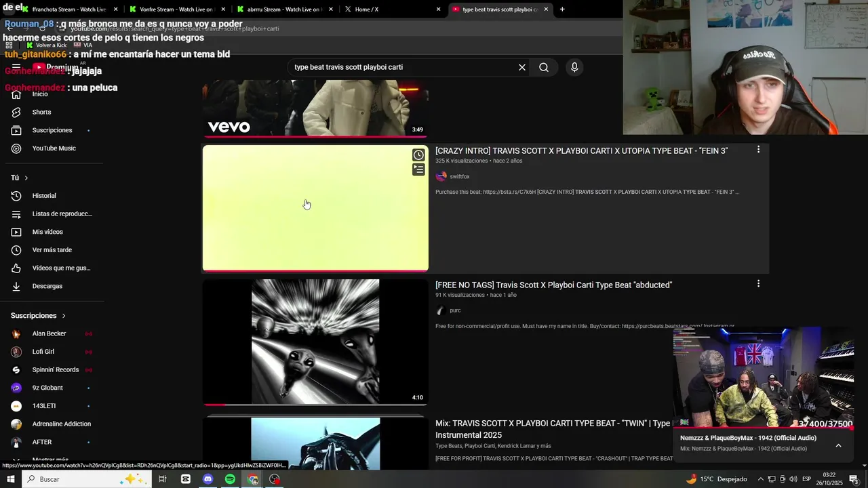
Task: Open Discord from the taskbar
Action: point(208,479)
